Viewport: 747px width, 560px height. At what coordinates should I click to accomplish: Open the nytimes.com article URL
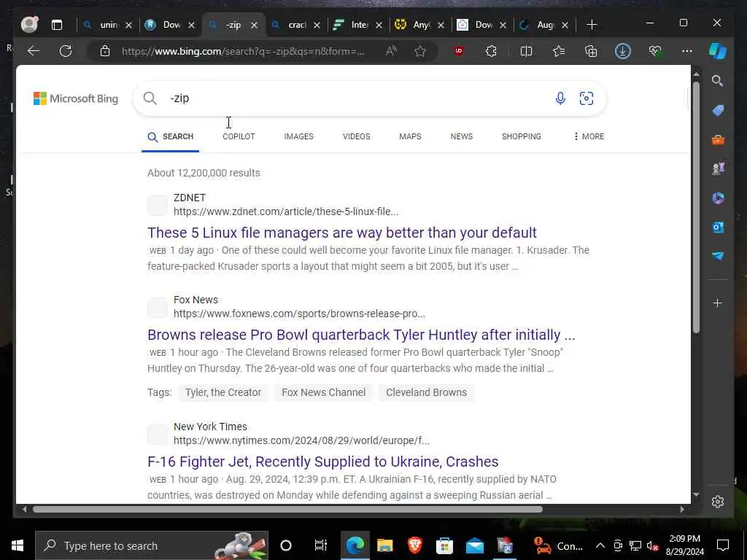pyautogui.click(x=301, y=440)
